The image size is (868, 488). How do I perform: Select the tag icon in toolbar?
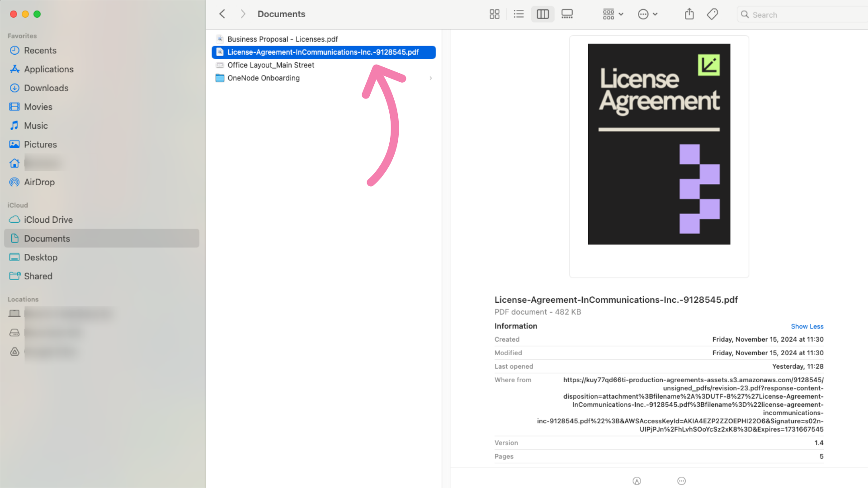(712, 14)
